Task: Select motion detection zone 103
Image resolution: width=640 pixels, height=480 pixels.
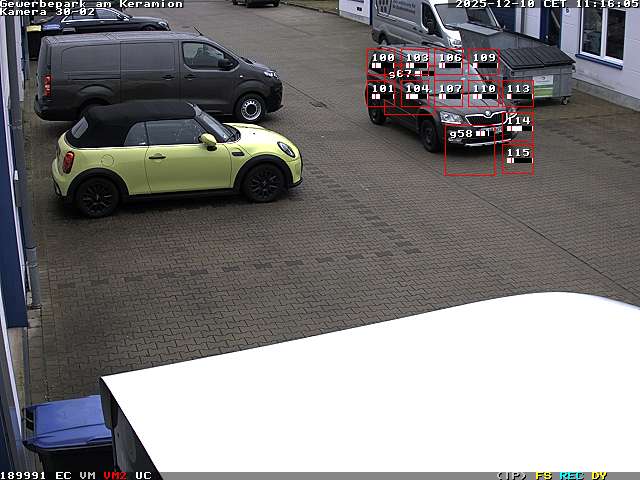Action: 417,58
